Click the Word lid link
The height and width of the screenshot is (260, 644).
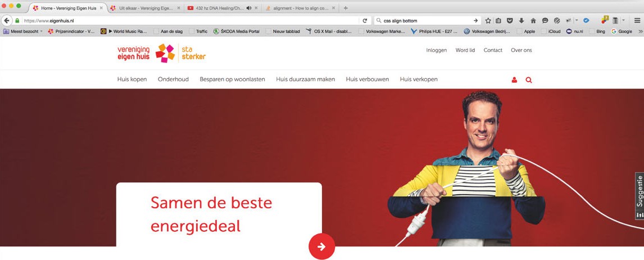point(465,50)
